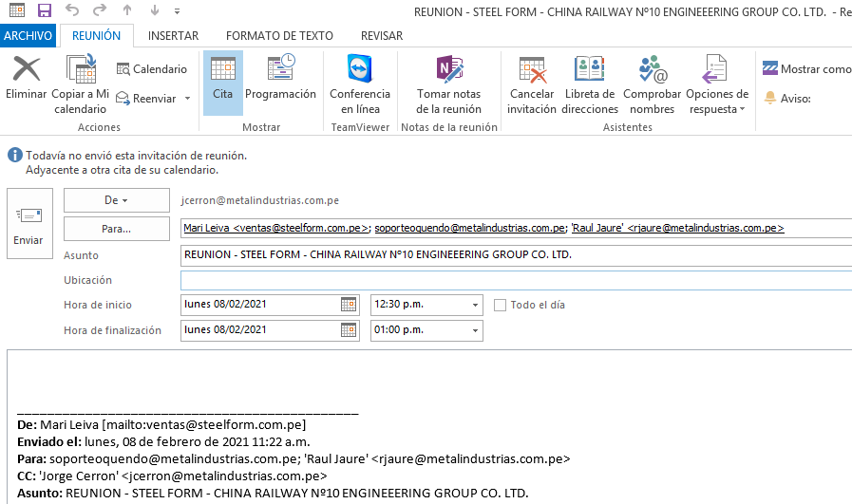Expand the Reenviar dropdown arrow

point(187,99)
